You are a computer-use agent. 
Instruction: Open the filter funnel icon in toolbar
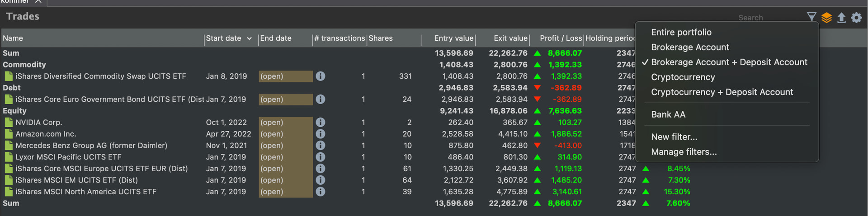811,17
